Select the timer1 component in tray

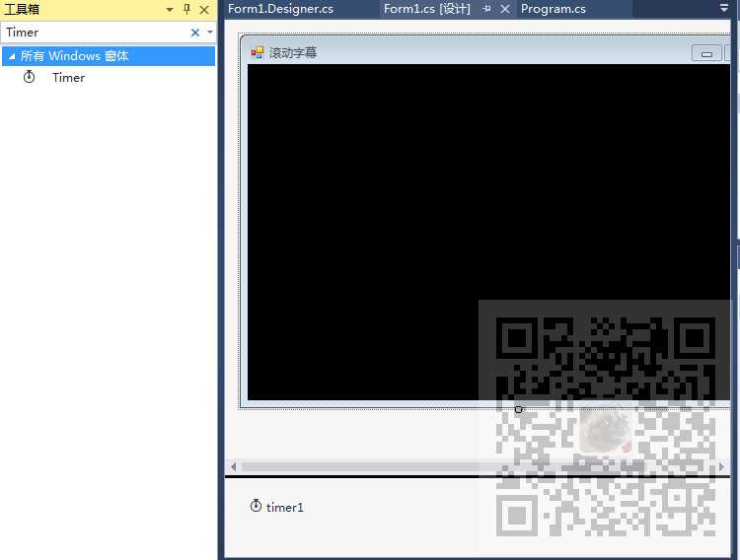pos(277,507)
